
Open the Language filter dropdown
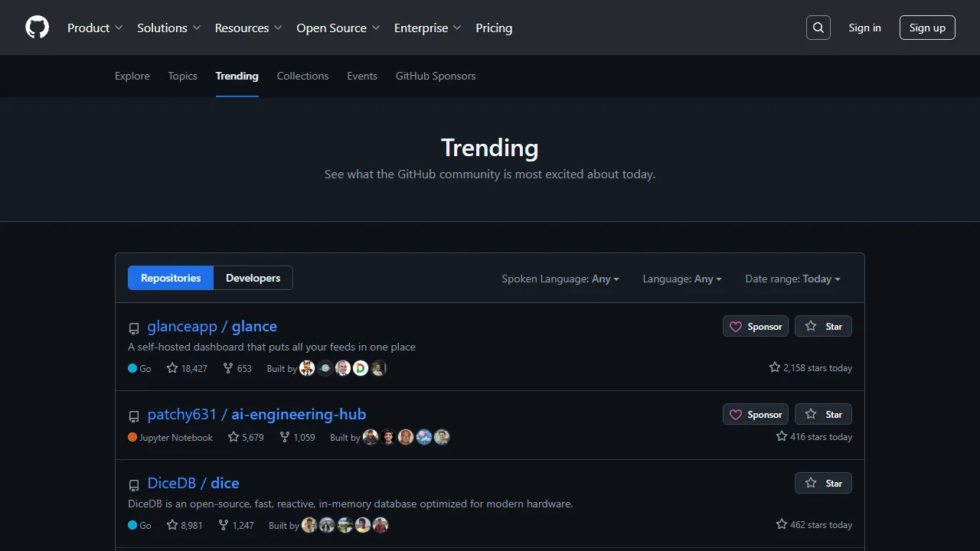(682, 279)
